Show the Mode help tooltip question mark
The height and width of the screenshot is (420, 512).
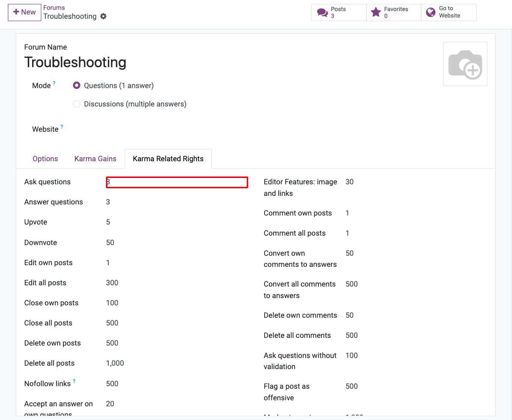[x=54, y=83]
